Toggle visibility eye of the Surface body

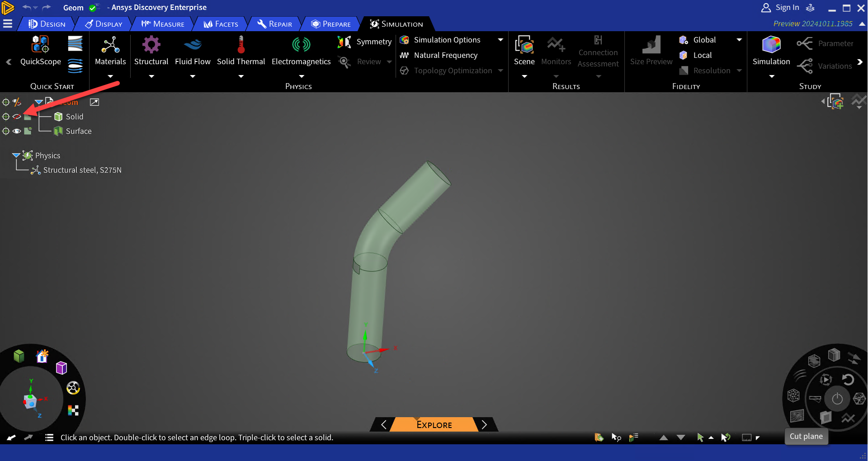[17, 131]
